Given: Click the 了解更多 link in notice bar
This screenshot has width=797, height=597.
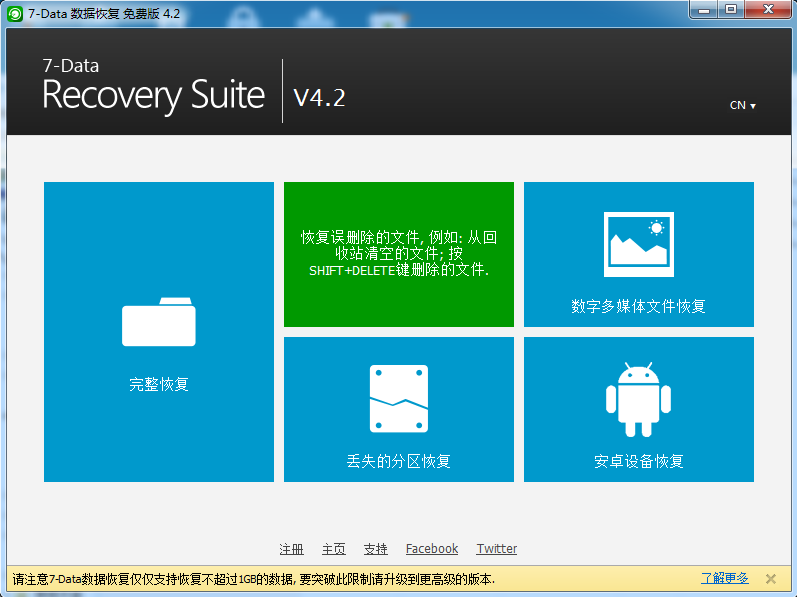Looking at the screenshot, I should click(x=725, y=578).
